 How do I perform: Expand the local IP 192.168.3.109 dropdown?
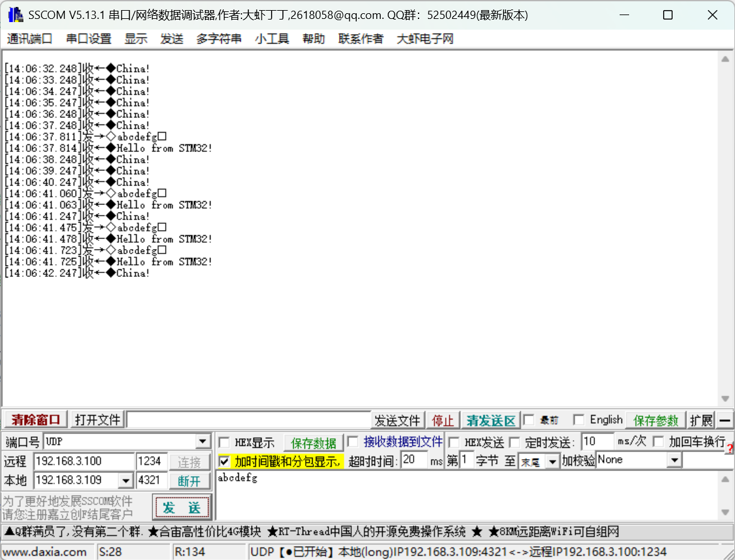coord(125,481)
